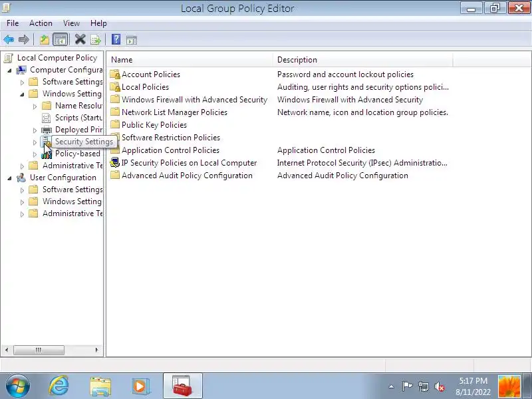The image size is (532, 399).
Task: Expand Administrative Templates under Computer Configuration
Action: pos(23,166)
